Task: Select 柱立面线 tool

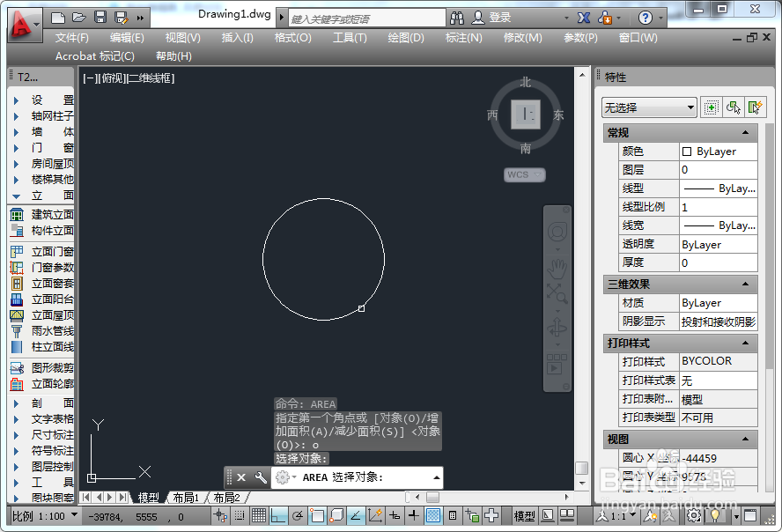Action: coord(41,346)
